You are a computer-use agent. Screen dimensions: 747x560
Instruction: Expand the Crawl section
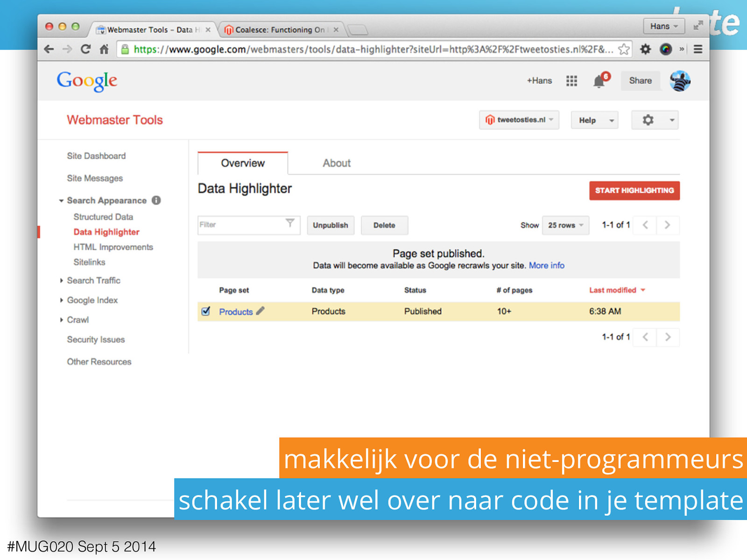click(61, 320)
